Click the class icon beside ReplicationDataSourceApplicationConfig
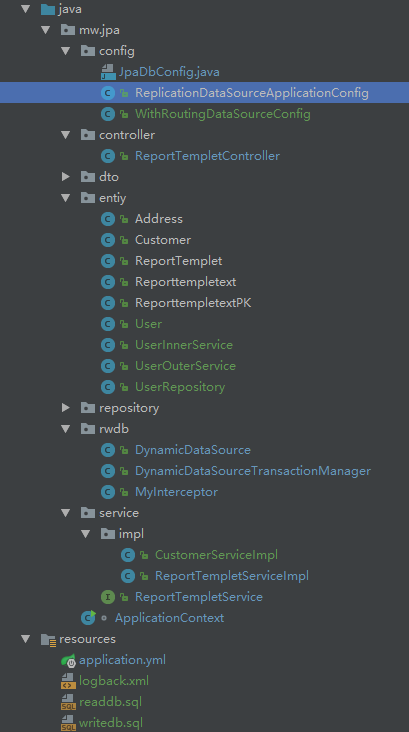 click(108, 93)
